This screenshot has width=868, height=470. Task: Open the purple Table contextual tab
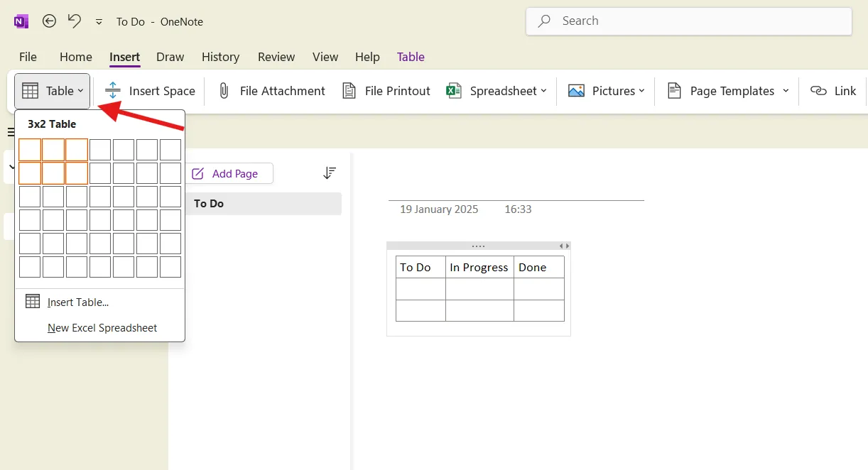(x=411, y=57)
